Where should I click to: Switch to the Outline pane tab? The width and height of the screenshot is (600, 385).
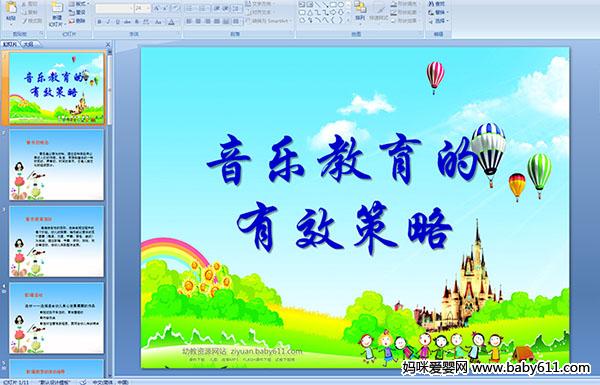coord(28,44)
